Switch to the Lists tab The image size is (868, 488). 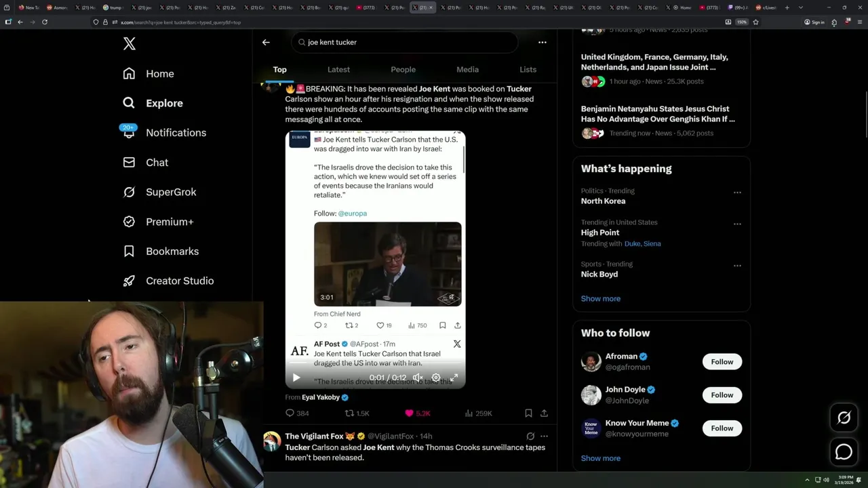[x=528, y=69]
